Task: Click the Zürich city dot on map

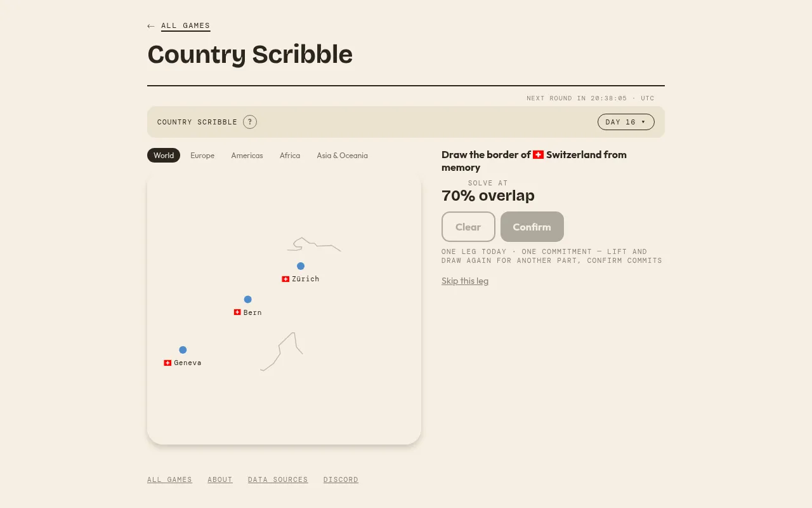Action: point(301,266)
